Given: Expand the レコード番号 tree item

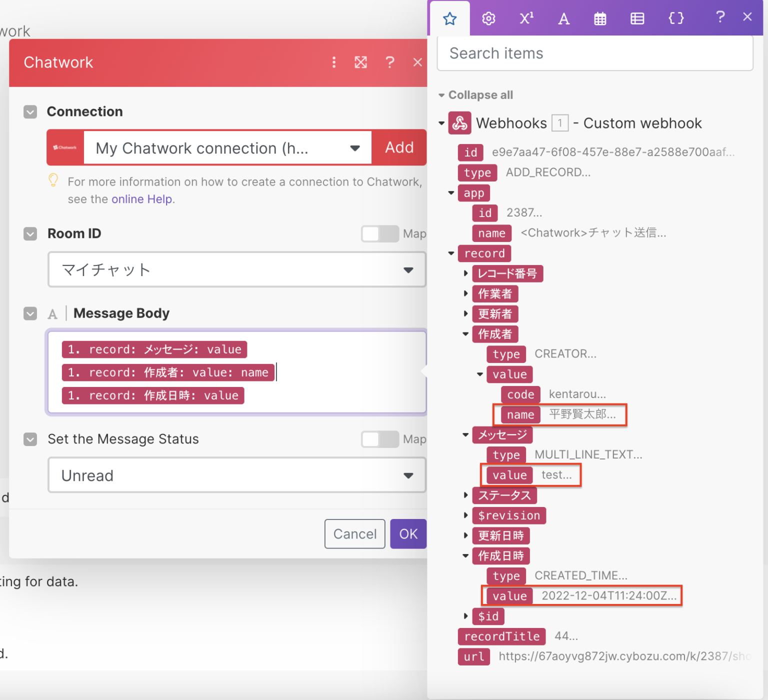Looking at the screenshot, I should (465, 273).
